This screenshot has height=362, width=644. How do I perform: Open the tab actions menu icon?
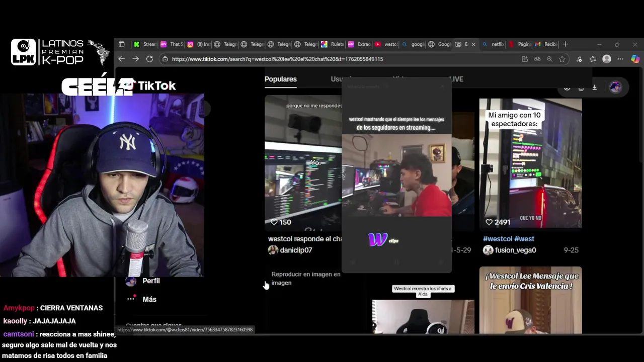(121, 44)
